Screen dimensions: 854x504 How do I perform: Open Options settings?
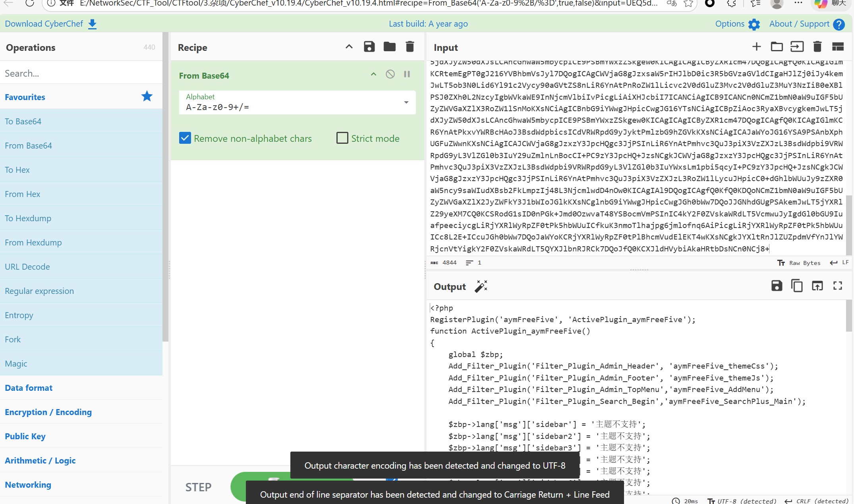tap(737, 24)
